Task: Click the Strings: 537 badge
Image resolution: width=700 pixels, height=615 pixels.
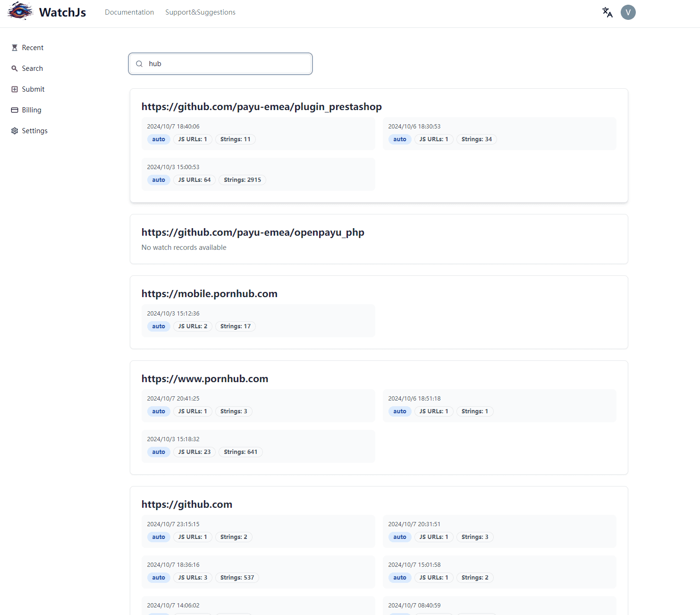Action: point(237,578)
